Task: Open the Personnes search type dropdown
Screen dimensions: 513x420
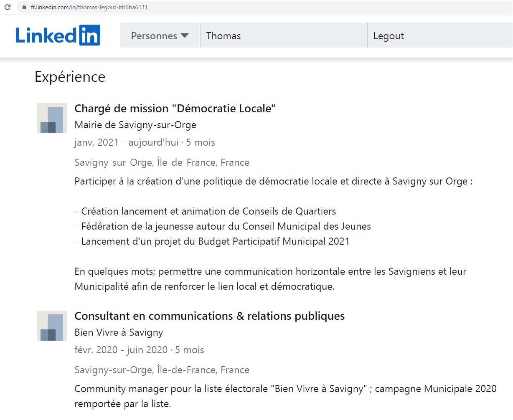Action: pyautogui.click(x=160, y=36)
